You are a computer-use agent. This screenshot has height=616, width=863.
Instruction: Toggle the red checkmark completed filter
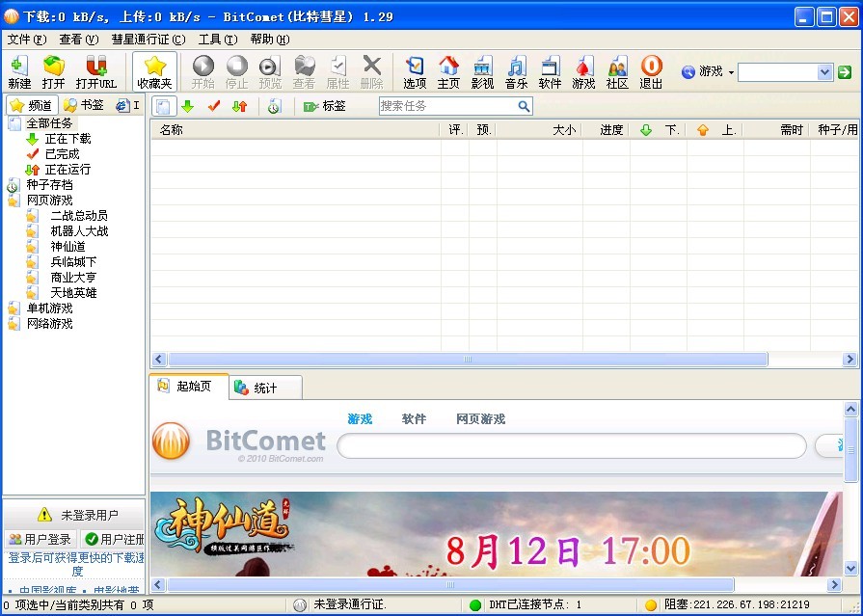coord(214,106)
